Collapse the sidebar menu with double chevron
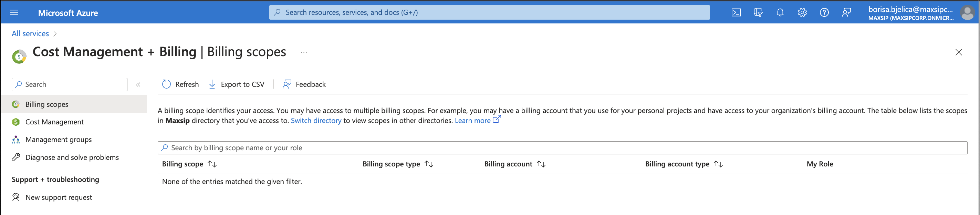The image size is (980, 215). (x=138, y=84)
